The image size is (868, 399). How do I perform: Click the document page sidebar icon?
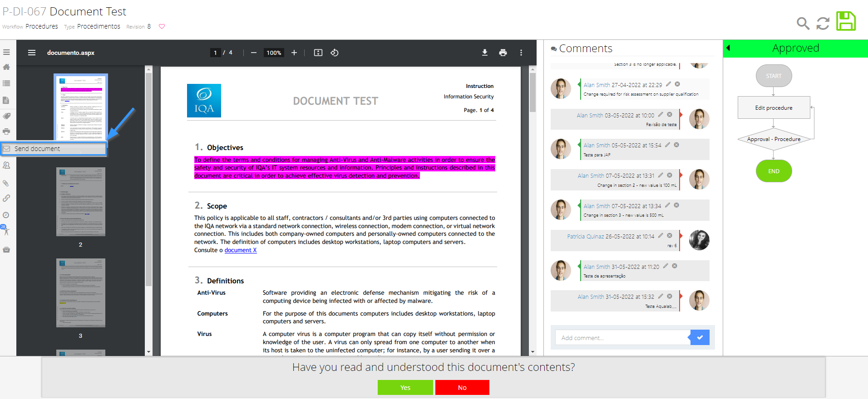[x=6, y=100]
